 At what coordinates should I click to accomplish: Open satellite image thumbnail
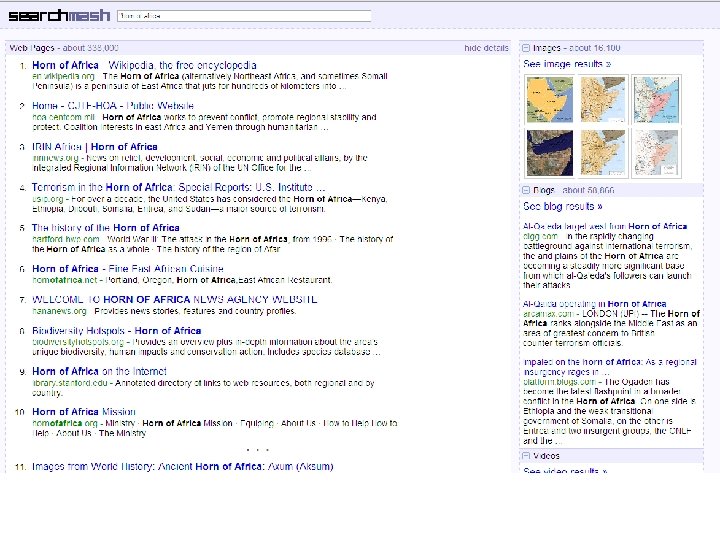(550, 153)
